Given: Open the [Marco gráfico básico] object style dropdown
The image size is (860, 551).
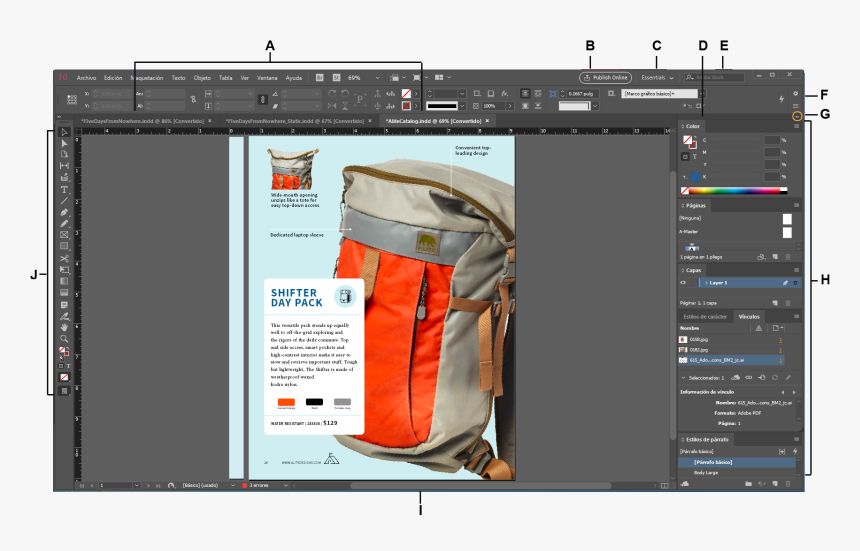Looking at the screenshot, I should (703, 94).
